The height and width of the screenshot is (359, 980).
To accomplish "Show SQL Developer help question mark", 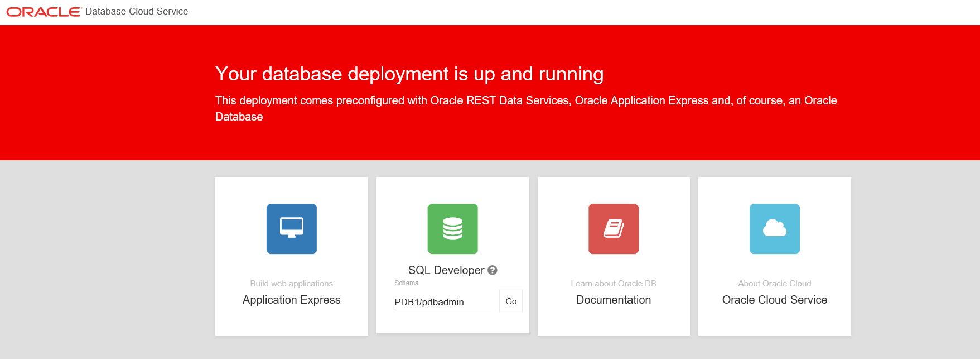I will tap(493, 270).
